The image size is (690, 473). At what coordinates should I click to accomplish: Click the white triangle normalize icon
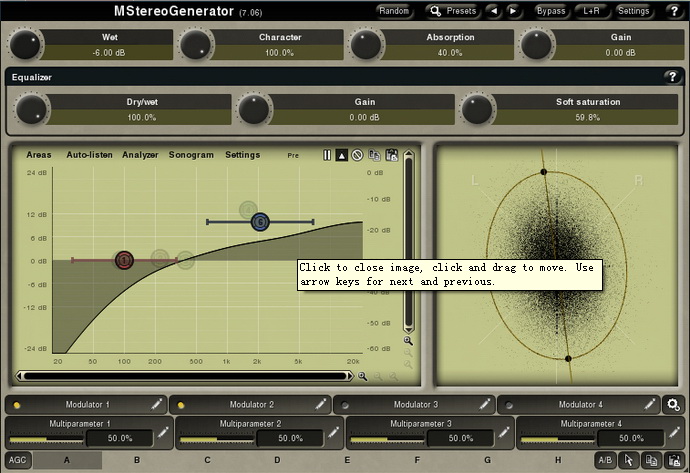pos(341,155)
